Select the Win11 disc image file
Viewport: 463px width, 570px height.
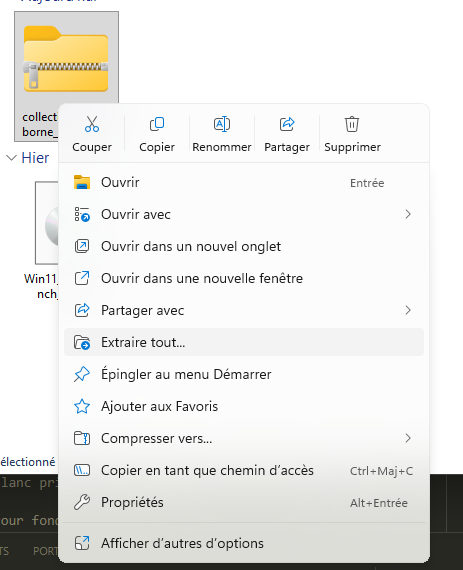tap(47, 222)
